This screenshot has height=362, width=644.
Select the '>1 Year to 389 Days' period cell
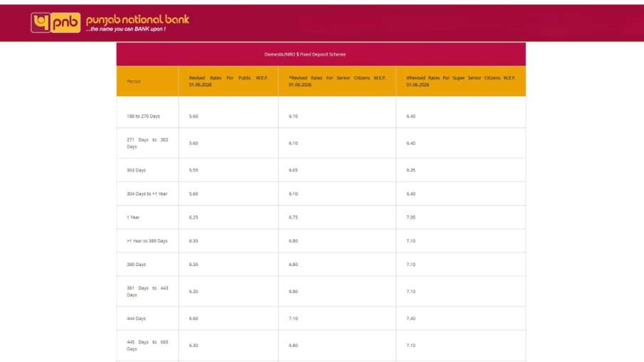tap(147, 241)
